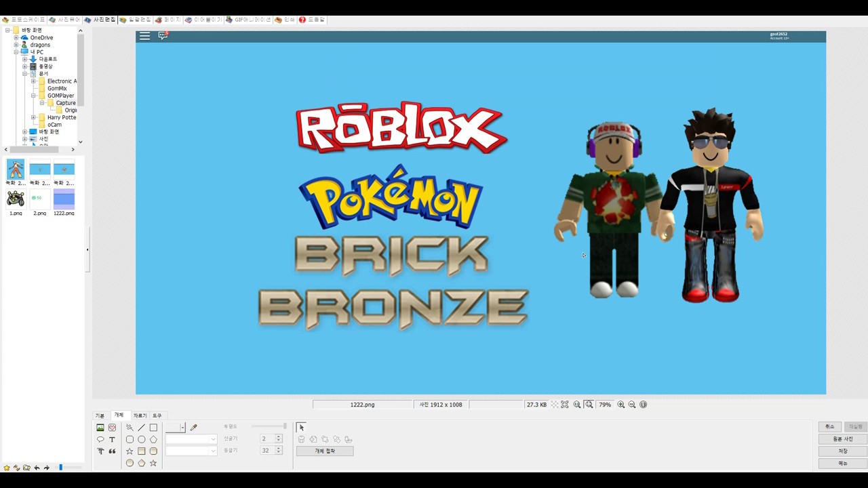Open the 페이지 top tab
The width and height of the screenshot is (868, 488).
[168, 20]
